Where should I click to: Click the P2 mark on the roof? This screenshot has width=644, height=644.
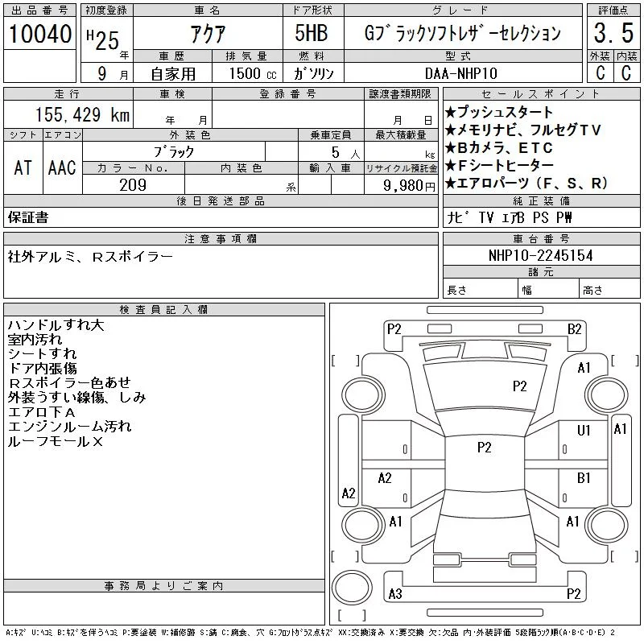[485, 448]
